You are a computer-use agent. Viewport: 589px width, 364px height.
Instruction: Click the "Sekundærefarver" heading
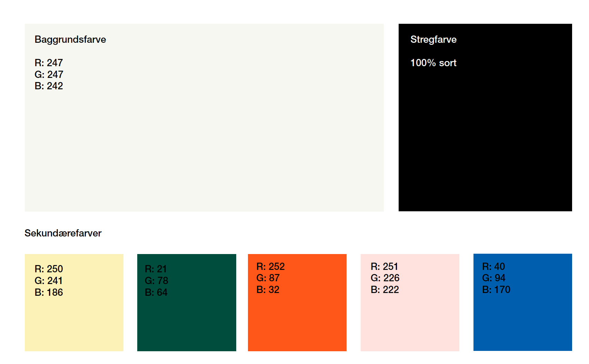[63, 233]
